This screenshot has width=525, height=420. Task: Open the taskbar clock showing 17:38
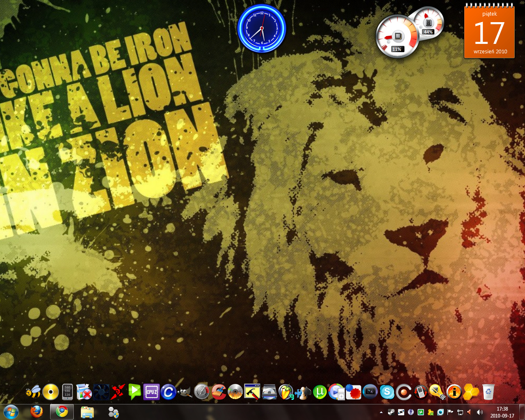[x=502, y=412]
